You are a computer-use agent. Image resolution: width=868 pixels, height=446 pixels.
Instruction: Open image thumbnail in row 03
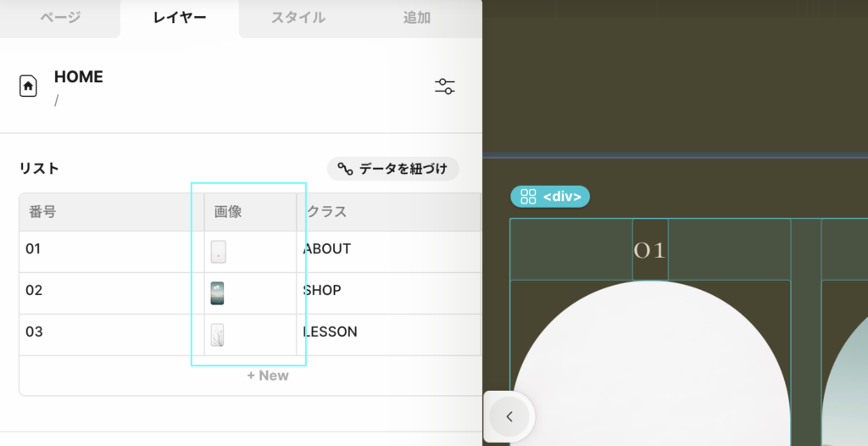click(x=218, y=335)
